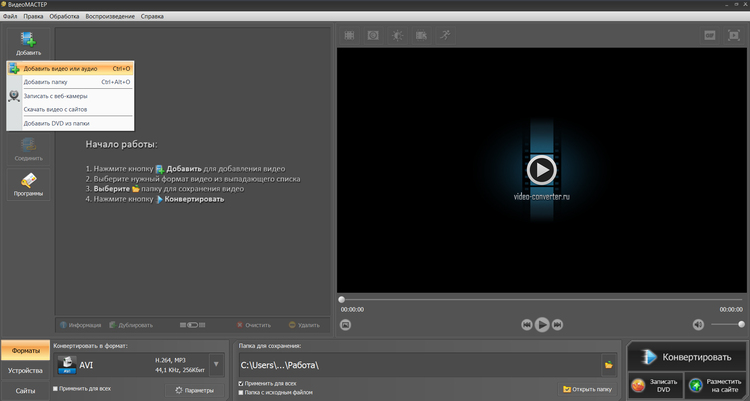Click the Добавить (add) icon in the sidebar

pyautogui.click(x=28, y=43)
